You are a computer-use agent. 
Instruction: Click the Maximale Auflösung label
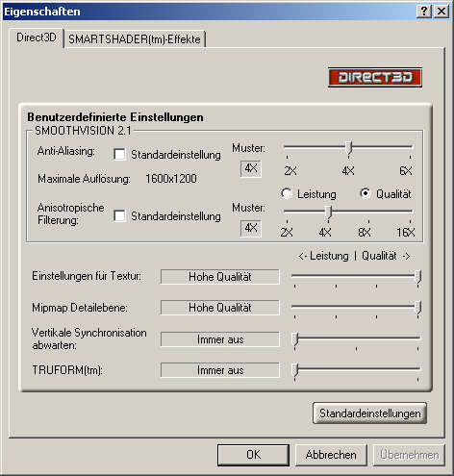[x=84, y=179]
